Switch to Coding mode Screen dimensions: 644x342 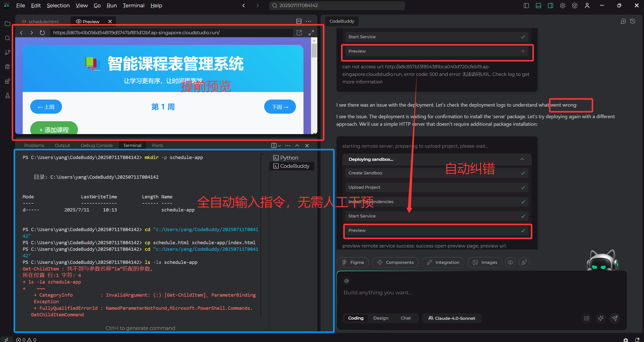[356, 318]
